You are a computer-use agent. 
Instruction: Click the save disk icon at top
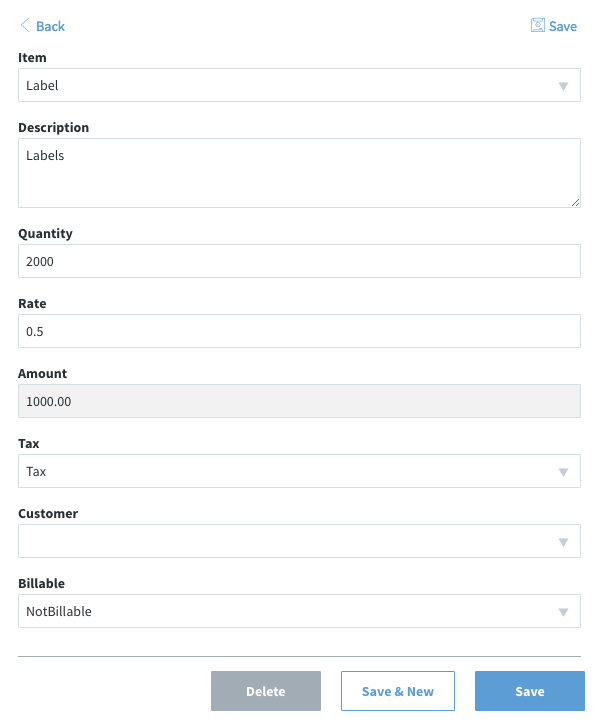point(537,25)
